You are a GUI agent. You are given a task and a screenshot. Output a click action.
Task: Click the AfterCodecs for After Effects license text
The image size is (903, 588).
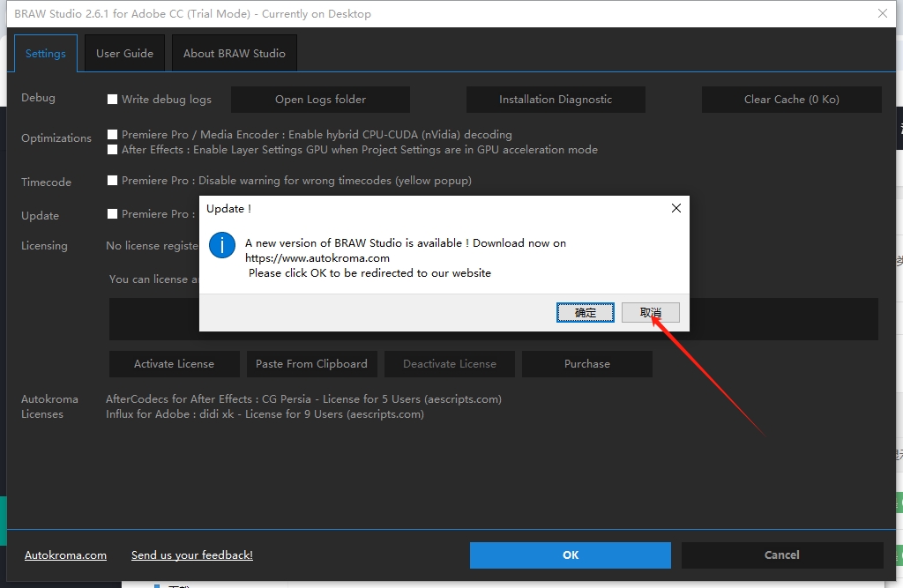click(x=303, y=399)
